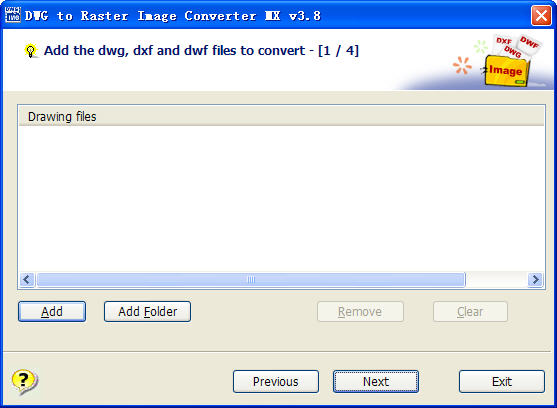Image resolution: width=557 pixels, height=408 pixels.
Task: Click the left arrow of the horizontal scrollbar
Action: tap(27, 279)
